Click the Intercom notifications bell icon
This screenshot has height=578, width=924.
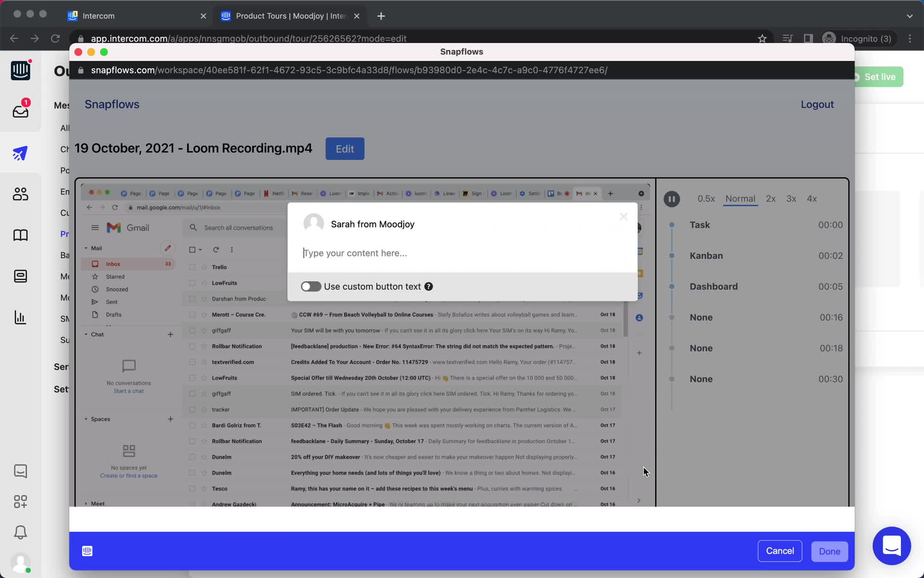point(19,532)
